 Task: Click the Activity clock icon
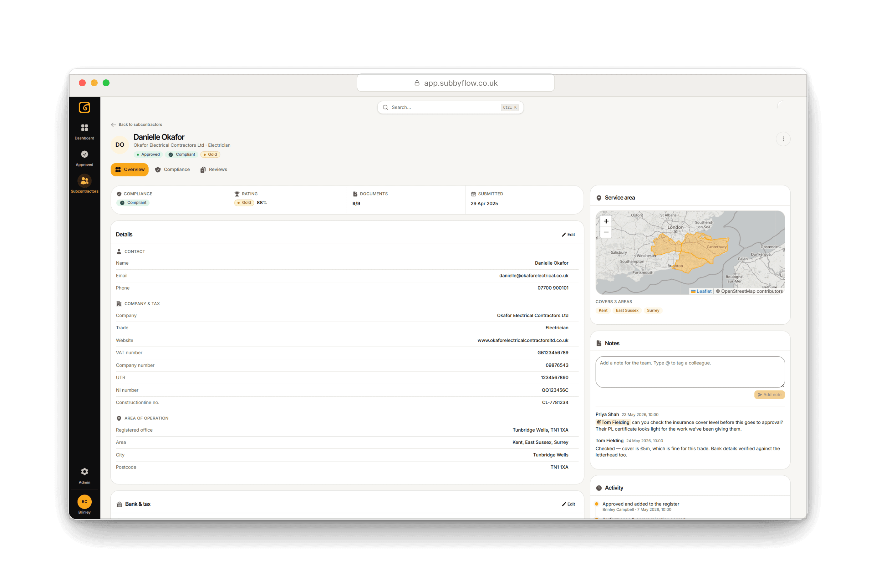coord(599,488)
